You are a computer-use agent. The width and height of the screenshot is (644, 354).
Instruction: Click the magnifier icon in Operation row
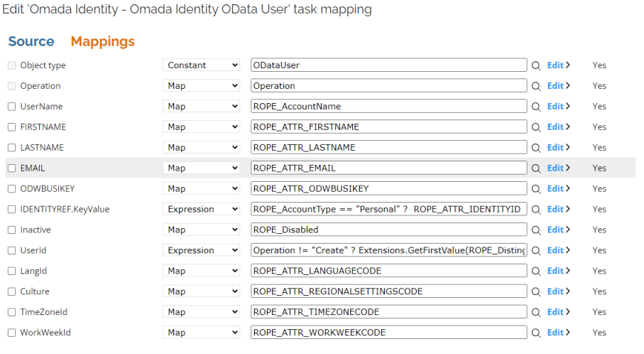[x=536, y=86]
